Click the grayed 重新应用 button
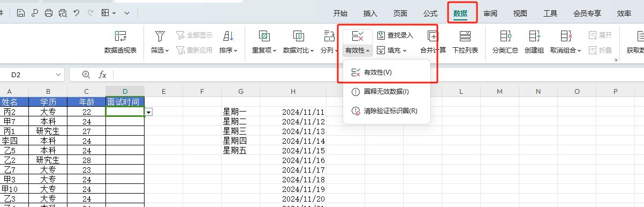This screenshot has width=644, height=207. pyautogui.click(x=194, y=50)
